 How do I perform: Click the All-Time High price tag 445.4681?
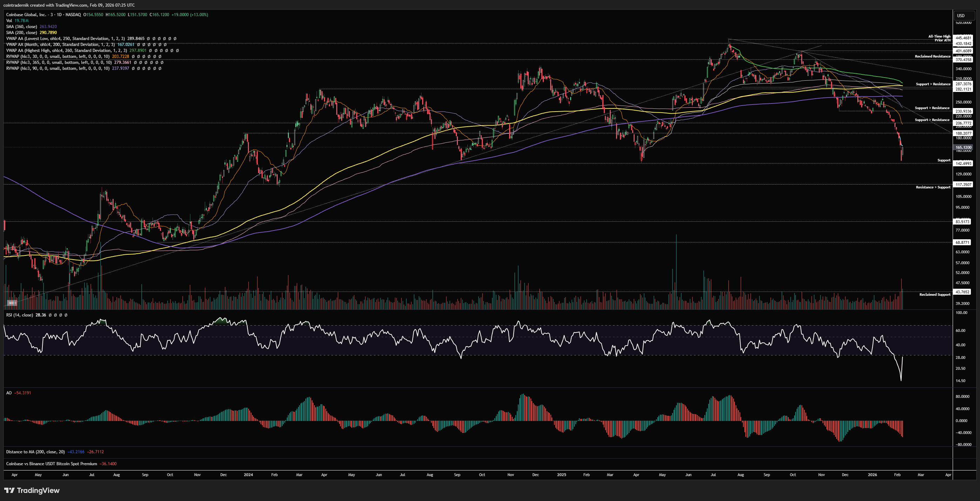tap(963, 38)
